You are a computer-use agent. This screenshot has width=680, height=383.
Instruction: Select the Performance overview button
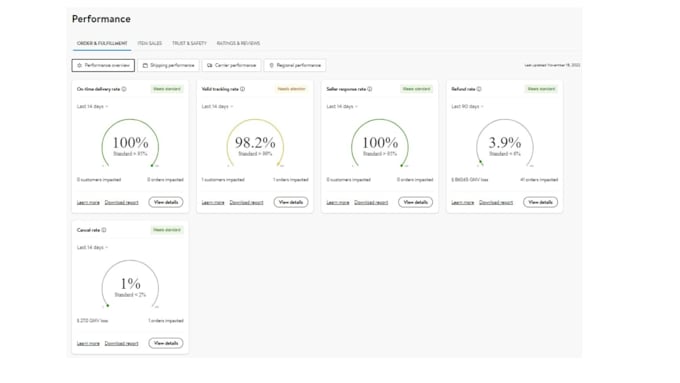pos(103,65)
